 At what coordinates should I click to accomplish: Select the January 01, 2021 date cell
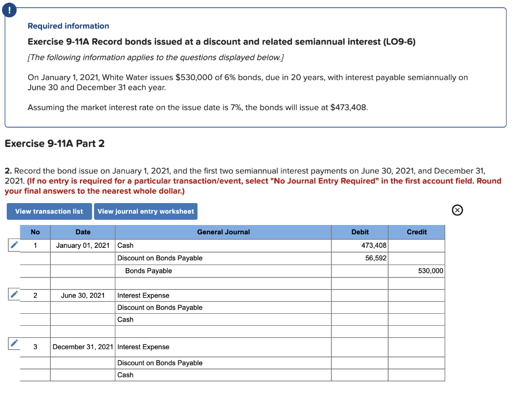tap(83, 245)
